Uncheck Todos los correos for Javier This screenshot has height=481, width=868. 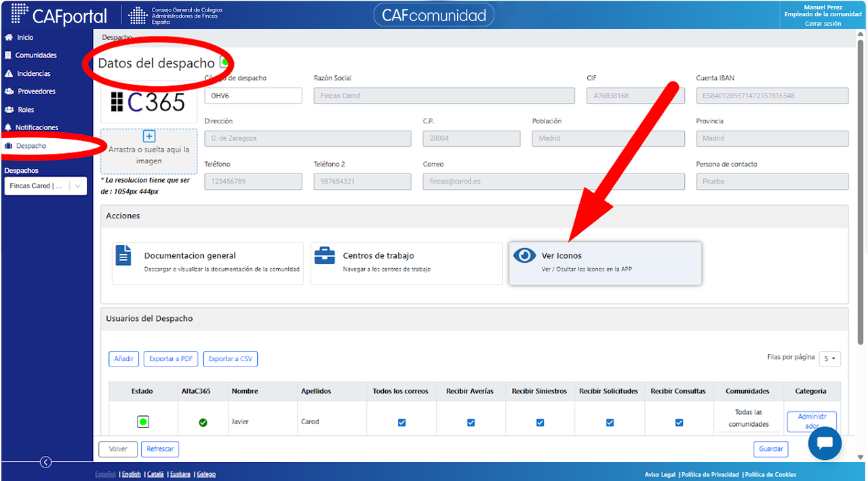pos(401,422)
